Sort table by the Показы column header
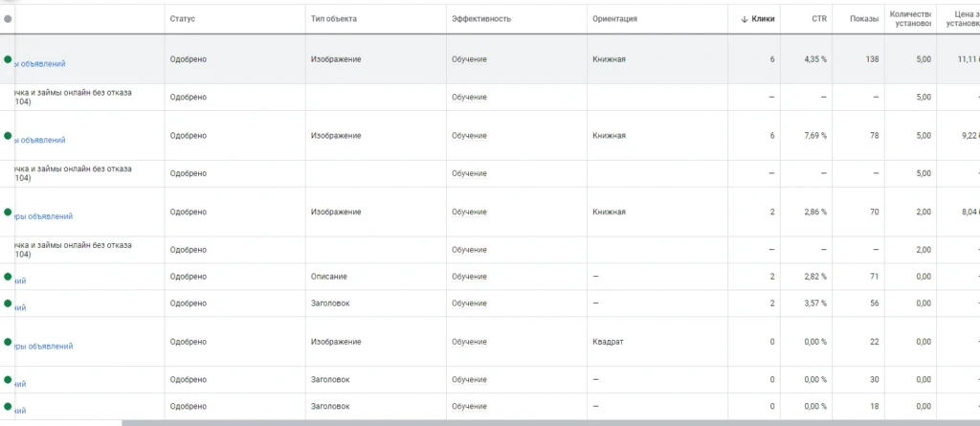Image resolution: width=980 pixels, height=426 pixels. tap(864, 19)
